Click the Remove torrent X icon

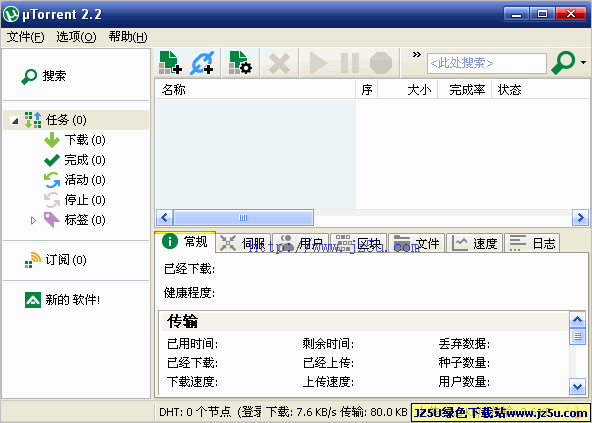279,63
